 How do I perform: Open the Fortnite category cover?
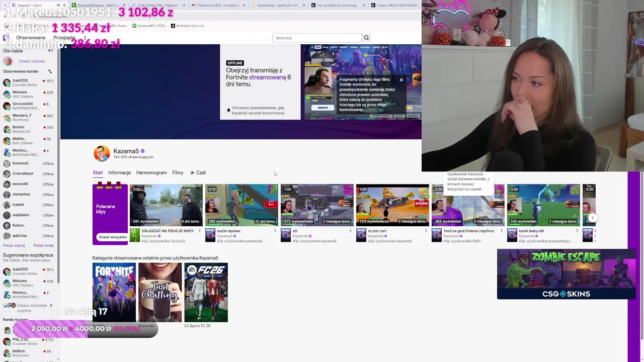point(114,292)
